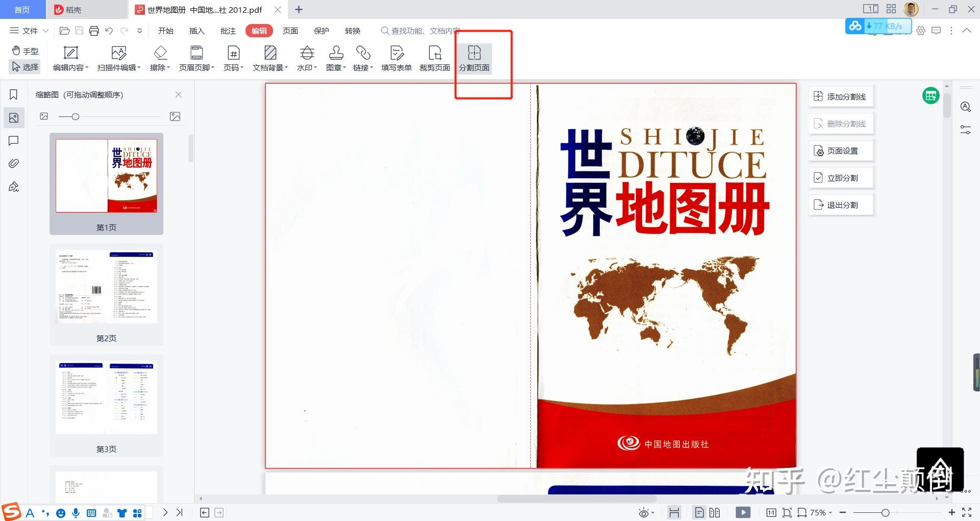
Task: Expand the 扫描件编辑 dropdown arrow
Action: tap(139, 67)
